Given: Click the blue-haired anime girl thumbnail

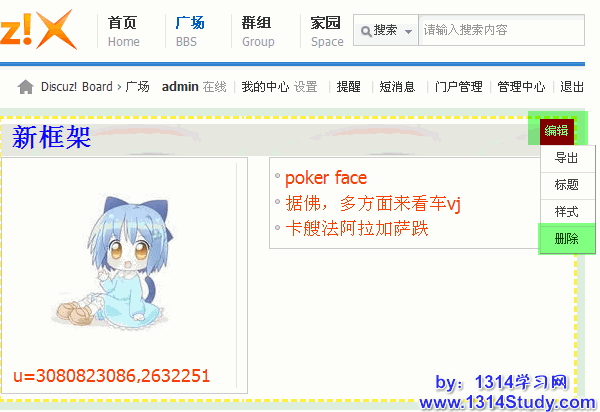Looking at the screenshot, I should point(112,261).
